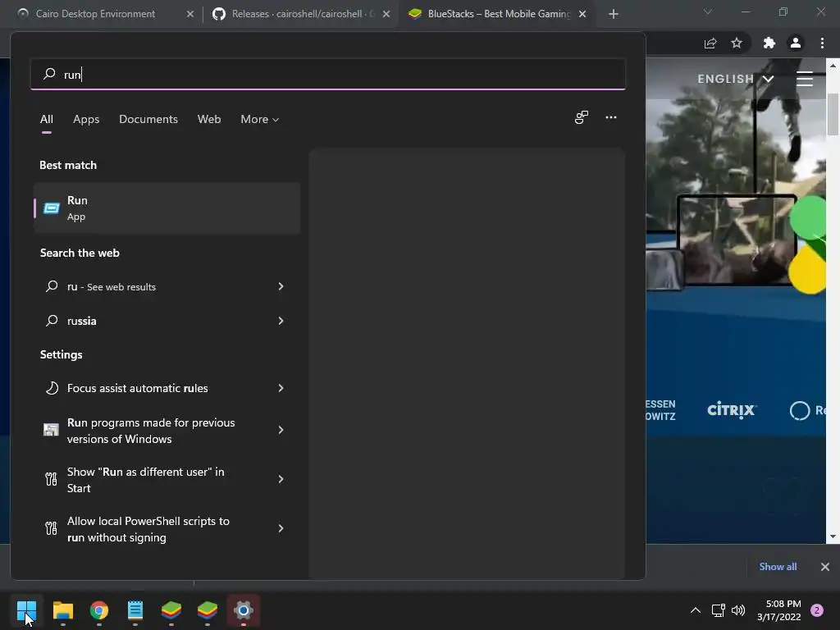Open Allow local PowerShell scripts setting

pyautogui.click(x=167, y=529)
